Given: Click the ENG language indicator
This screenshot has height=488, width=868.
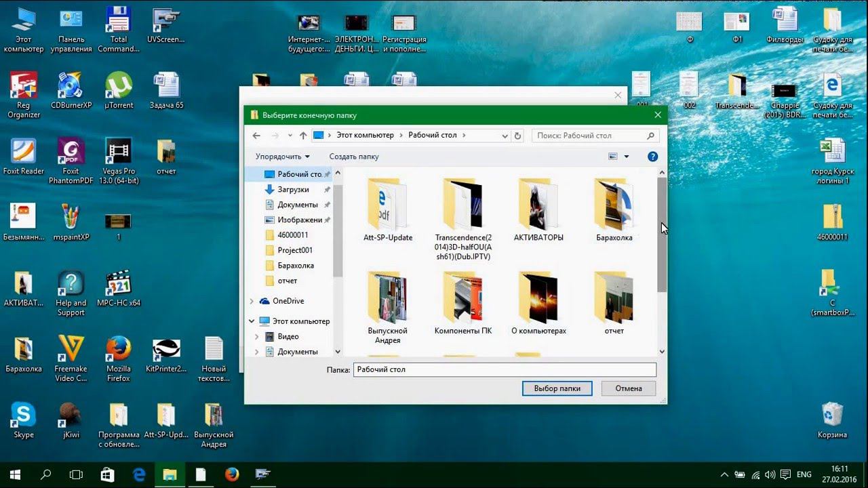Looking at the screenshot, I should coord(804,474).
